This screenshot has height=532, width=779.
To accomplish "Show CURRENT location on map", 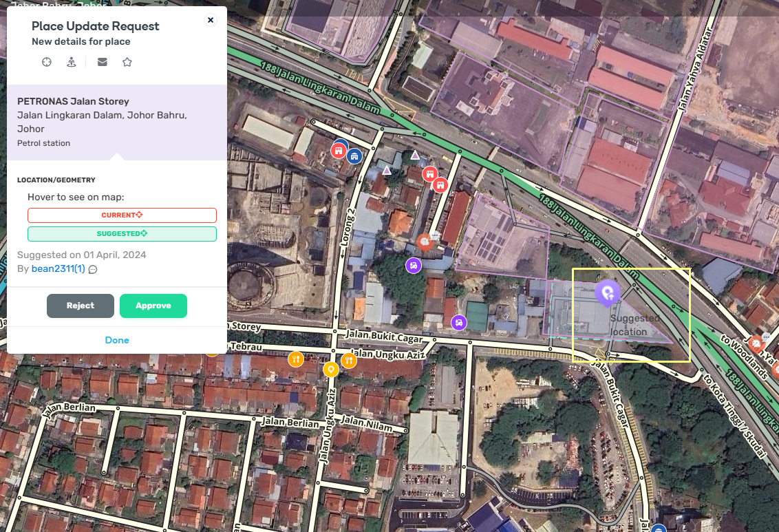I will 122,215.
